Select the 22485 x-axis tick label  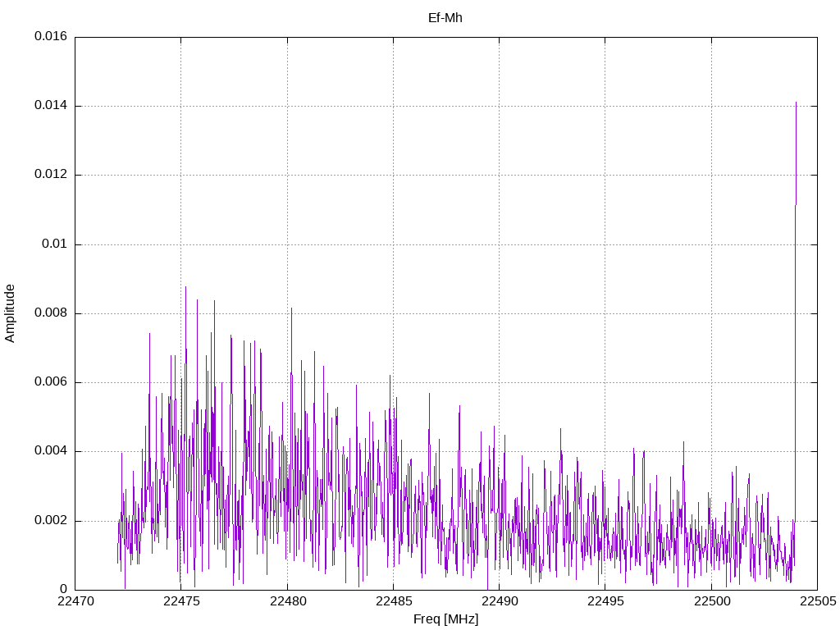click(x=393, y=602)
